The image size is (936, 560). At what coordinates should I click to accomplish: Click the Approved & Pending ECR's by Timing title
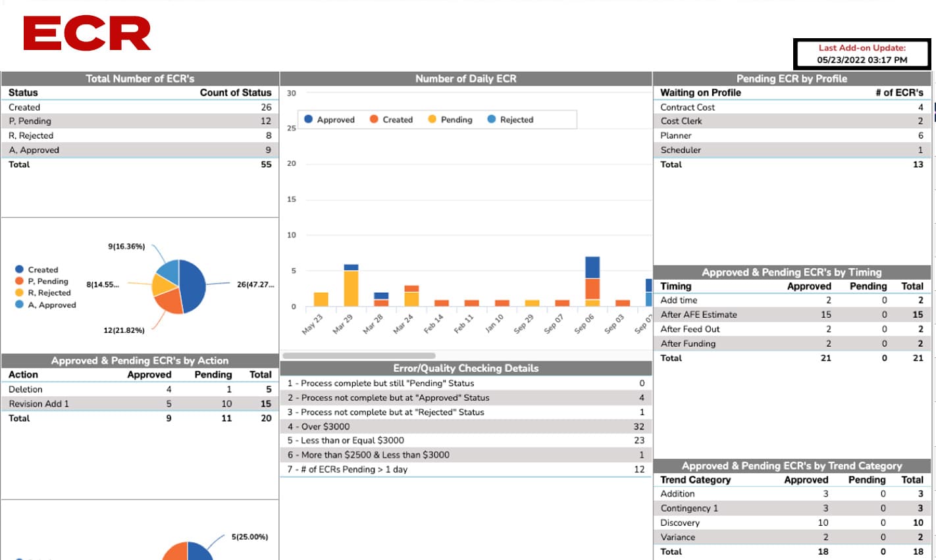792,272
